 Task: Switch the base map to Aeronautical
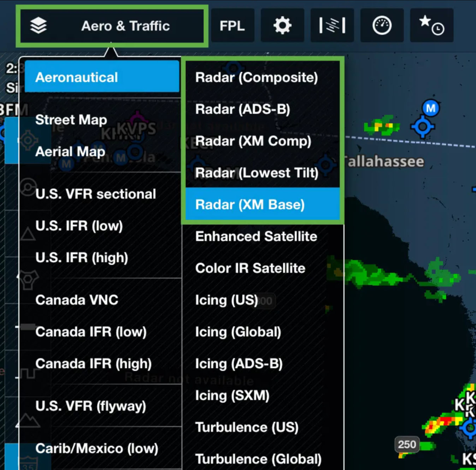(x=77, y=77)
